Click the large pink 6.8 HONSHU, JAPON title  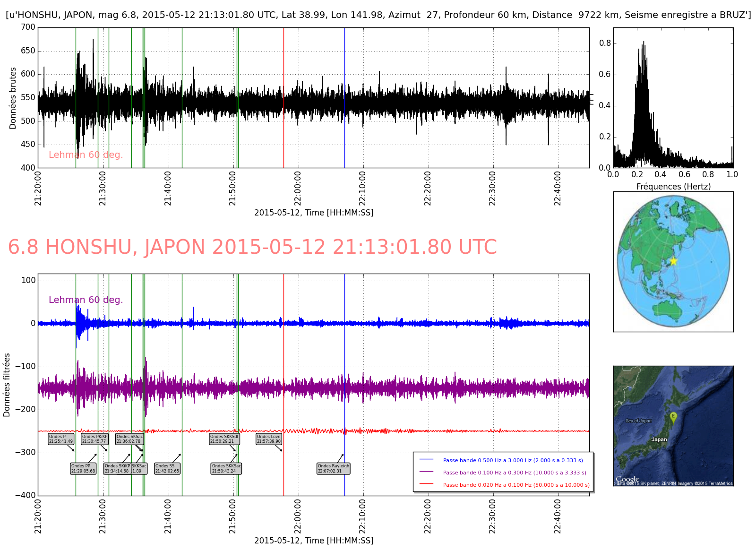pyautogui.click(x=252, y=247)
